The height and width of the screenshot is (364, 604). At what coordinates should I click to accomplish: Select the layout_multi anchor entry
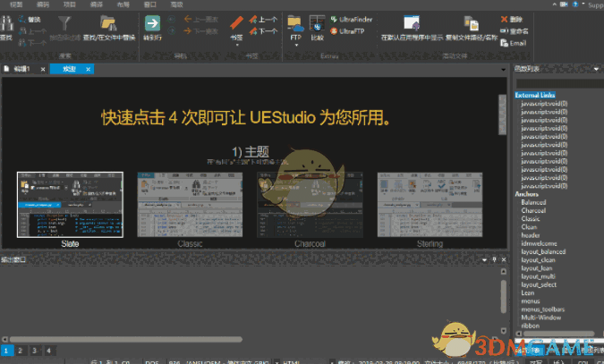538,276
